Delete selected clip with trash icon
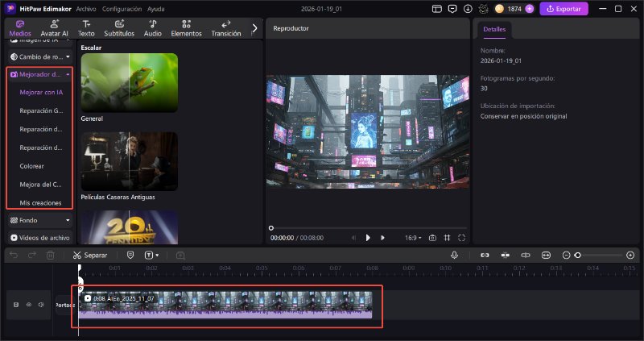Viewport: 644px width, 341px height. click(x=50, y=256)
